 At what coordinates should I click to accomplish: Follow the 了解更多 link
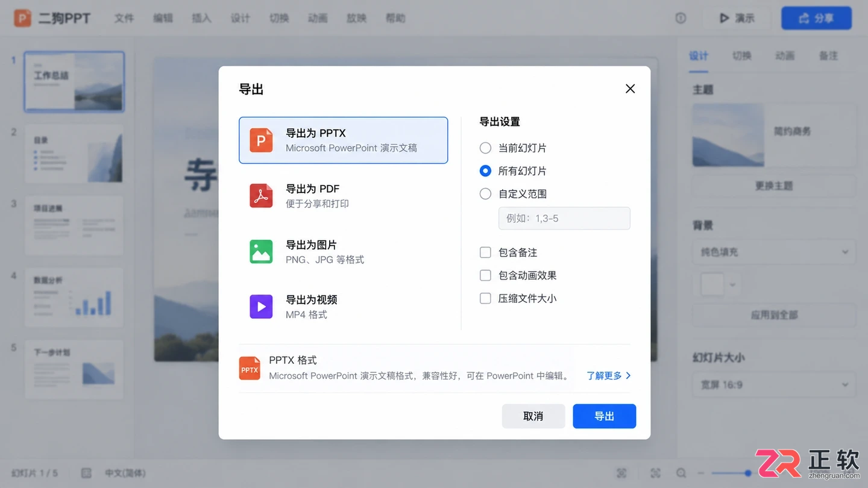(609, 375)
